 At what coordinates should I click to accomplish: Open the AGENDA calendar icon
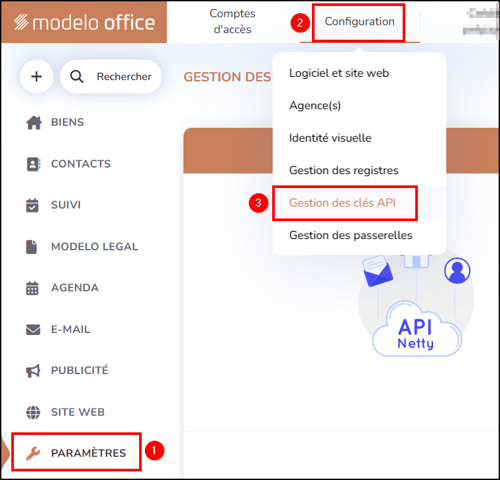point(32,288)
